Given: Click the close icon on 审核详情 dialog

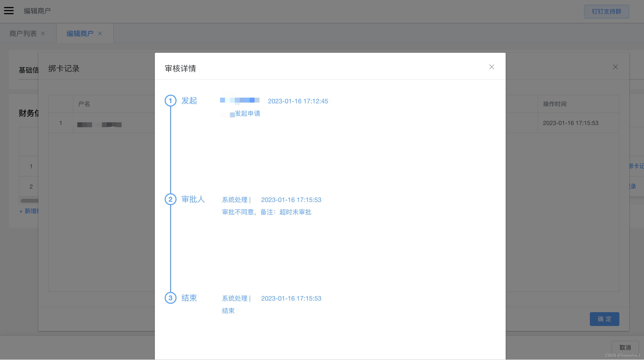Looking at the screenshot, I should point(492,67).
